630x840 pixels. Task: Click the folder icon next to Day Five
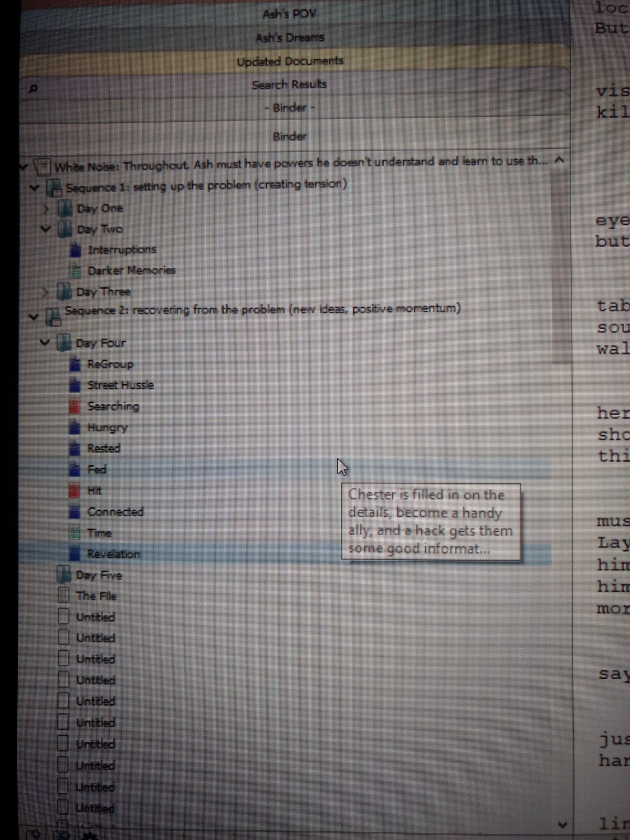64,574
